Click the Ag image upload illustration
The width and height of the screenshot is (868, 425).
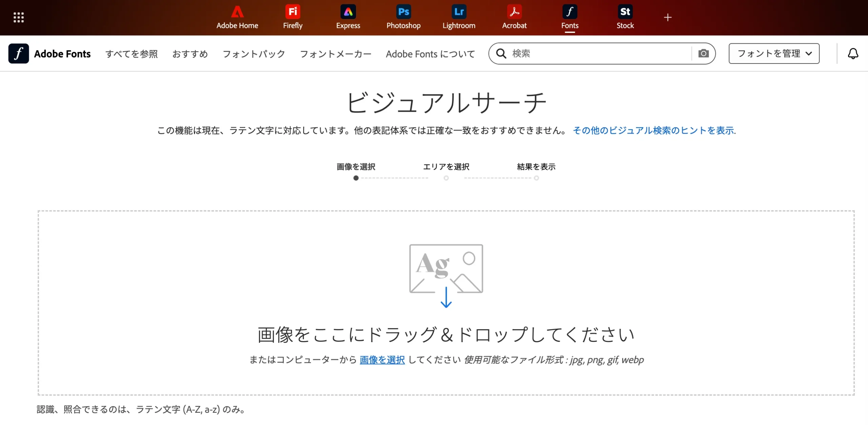[446, 276]
